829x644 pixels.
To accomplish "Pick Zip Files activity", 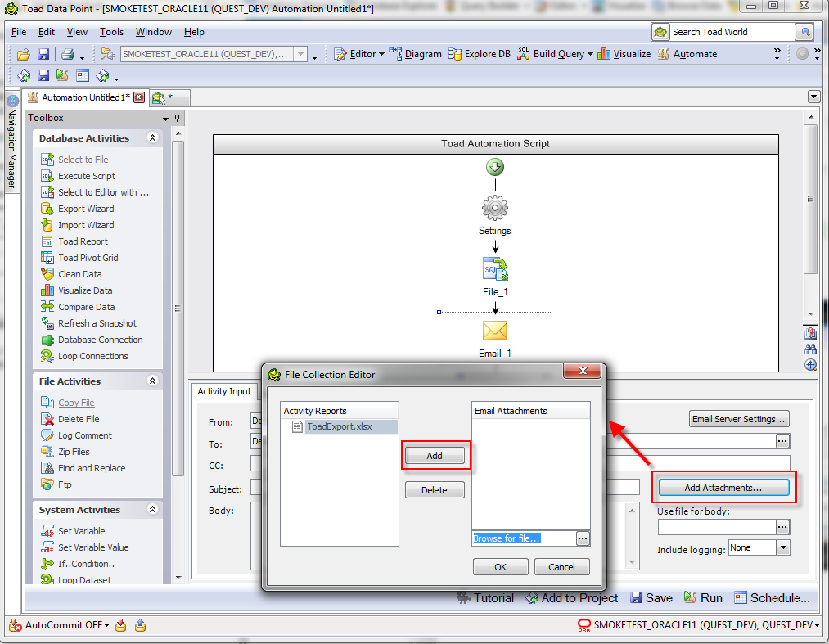I will tap(74, 452).
